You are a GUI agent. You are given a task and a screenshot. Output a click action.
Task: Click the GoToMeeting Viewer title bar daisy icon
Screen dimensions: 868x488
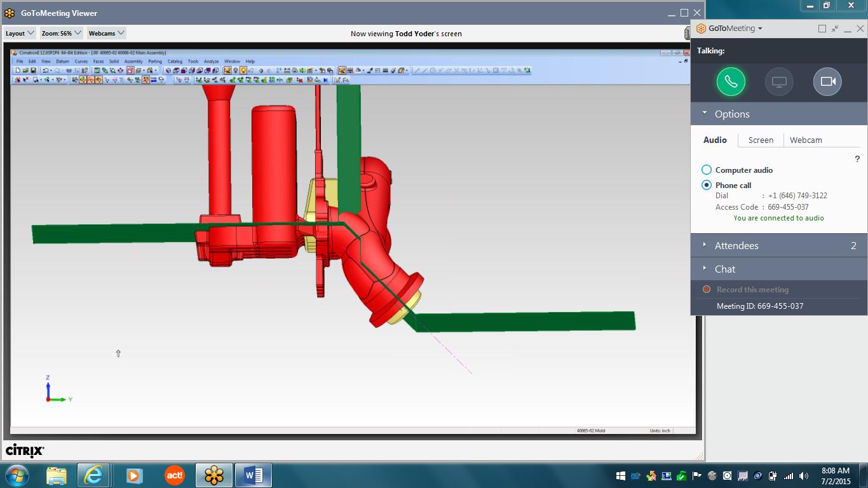point(10,13)
